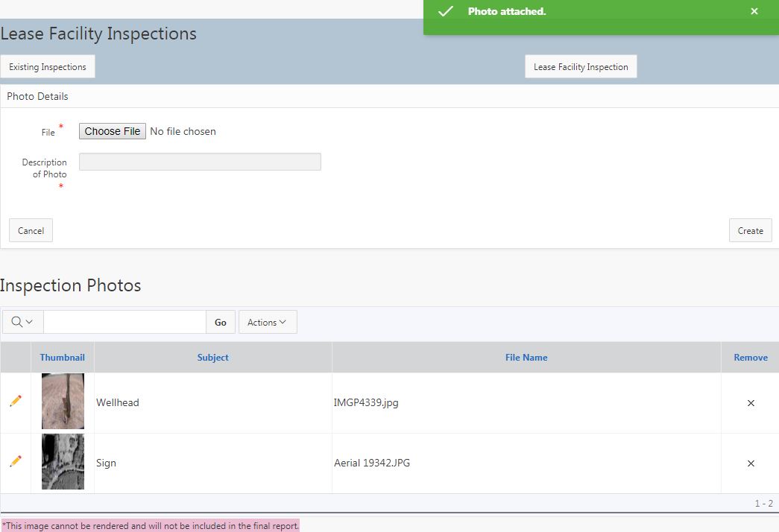
Task: Click the pencil edit icon for Wellhead
Action: (16, 401)
